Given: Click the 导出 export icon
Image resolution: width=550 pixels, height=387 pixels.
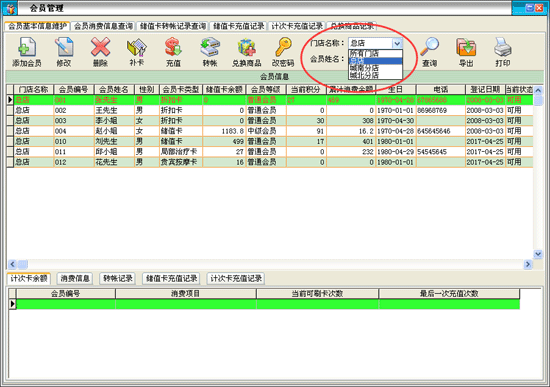Looking at the screenshot, I should click(466, 47).
